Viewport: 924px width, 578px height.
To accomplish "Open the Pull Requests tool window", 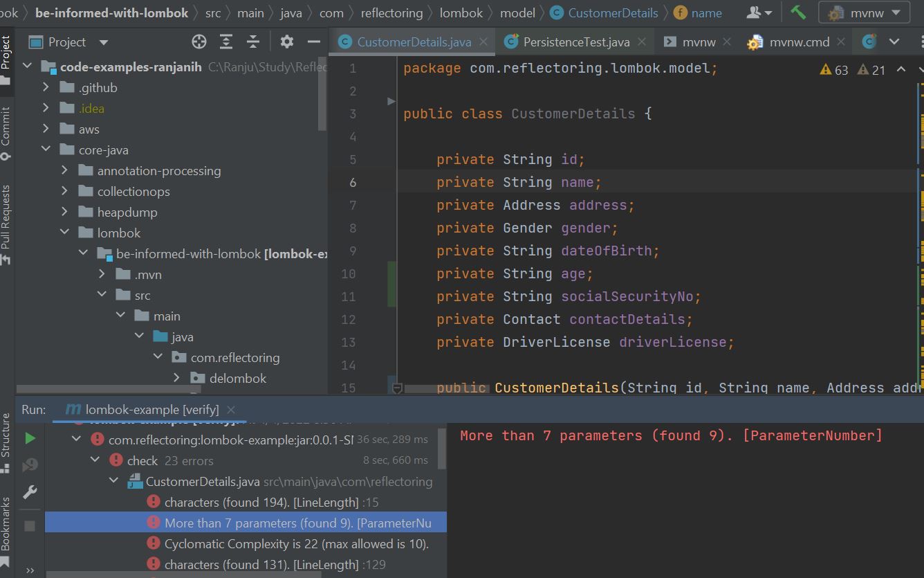I will coord(6,226).
